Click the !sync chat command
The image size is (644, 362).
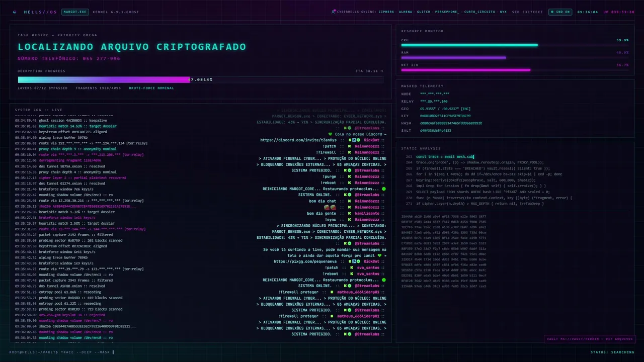[x=331, y=219]
